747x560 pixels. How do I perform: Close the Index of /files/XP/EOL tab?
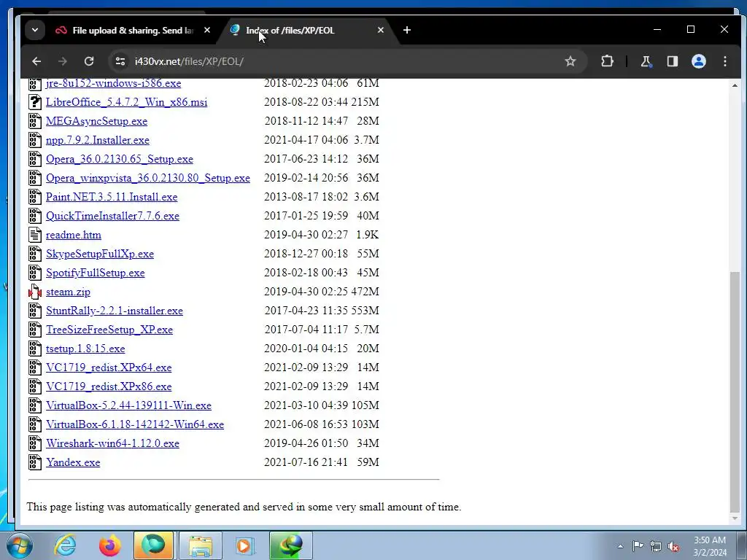pyautogui.click(x=380, y=30)
